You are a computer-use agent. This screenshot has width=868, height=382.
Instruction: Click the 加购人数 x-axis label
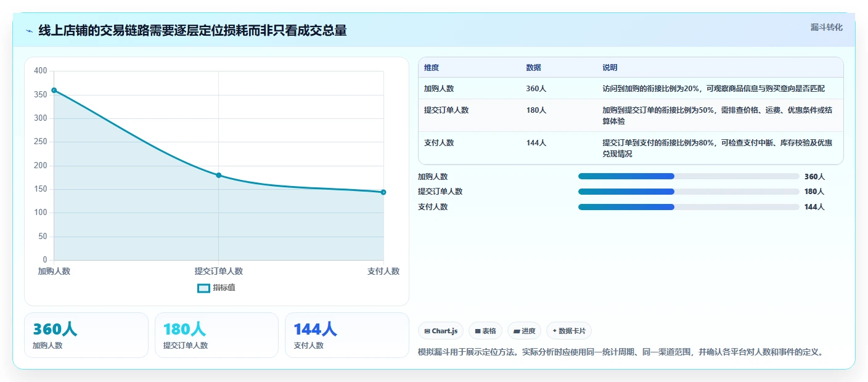[x=54, y=271]
